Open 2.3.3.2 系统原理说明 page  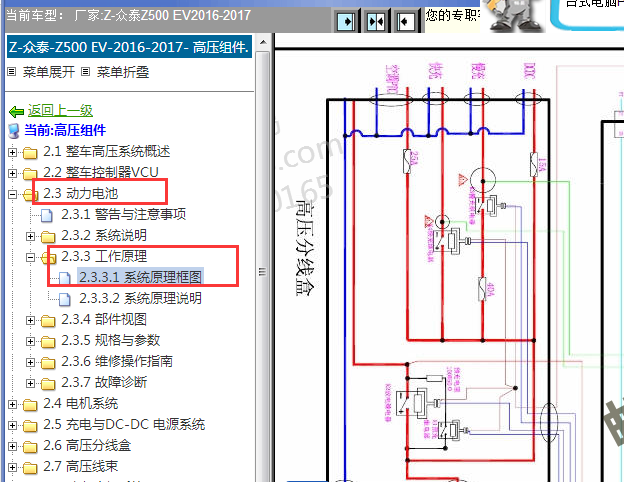pos(140,298)
